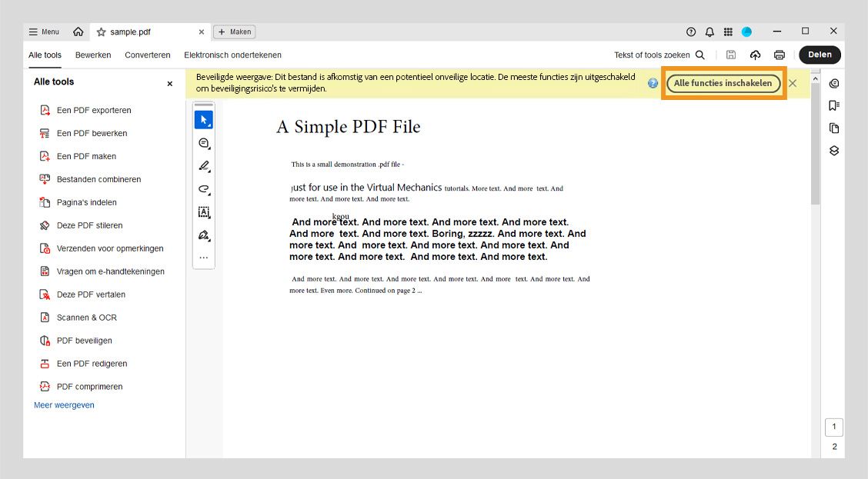Dismiss the yellow security banner
This screenshot has height=479, width=868.
(x=793, y=84)
